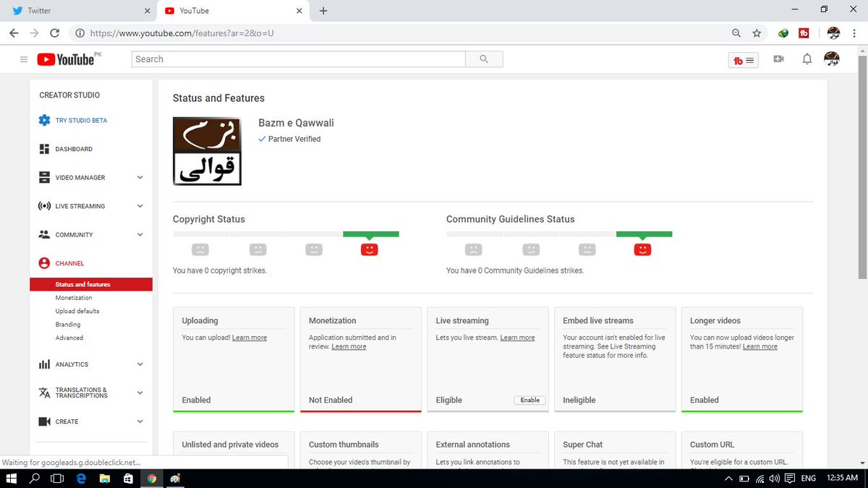
Task: Click the Dashboard sidebar label
Action: (74, 149)
